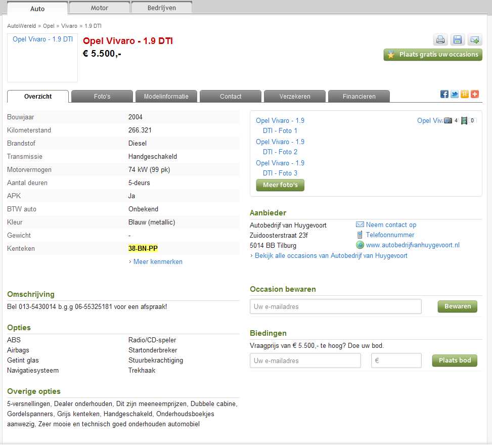Click the Plaats bod button
Screen dimensions: 492x448
455,361
